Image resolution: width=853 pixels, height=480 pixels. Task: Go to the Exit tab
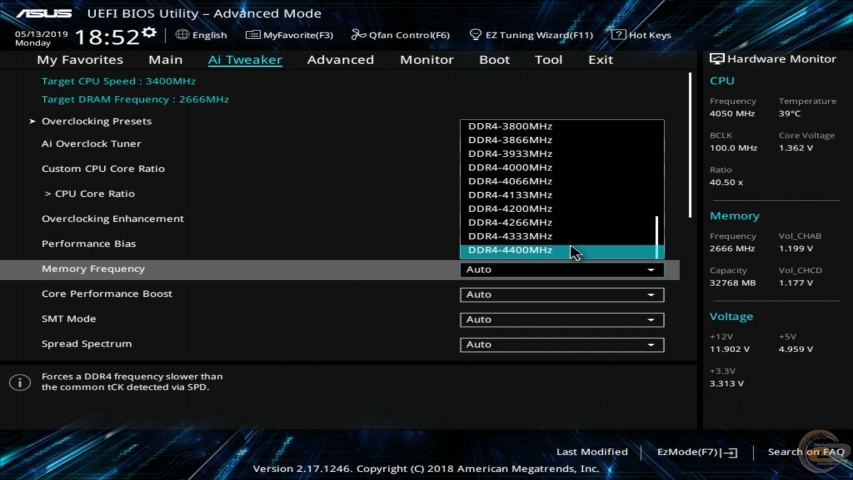(x=601, y=59)
